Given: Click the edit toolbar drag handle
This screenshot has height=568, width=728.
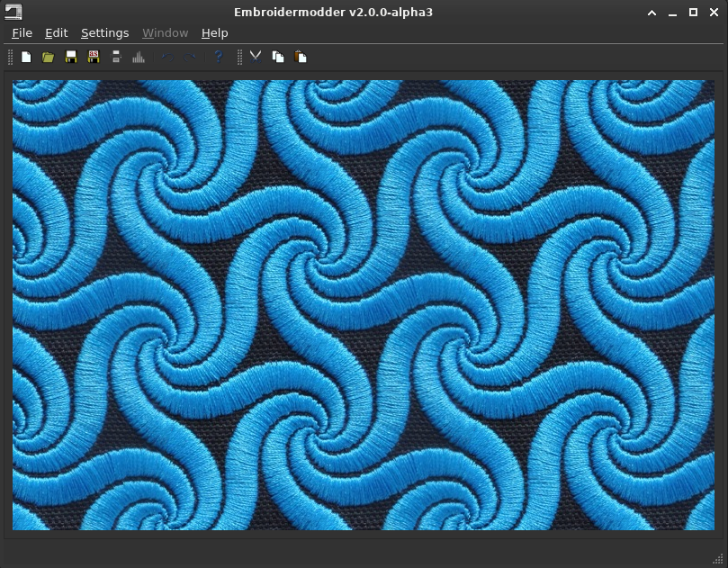Looking at the screenshot, I should (x=239, y=57).
